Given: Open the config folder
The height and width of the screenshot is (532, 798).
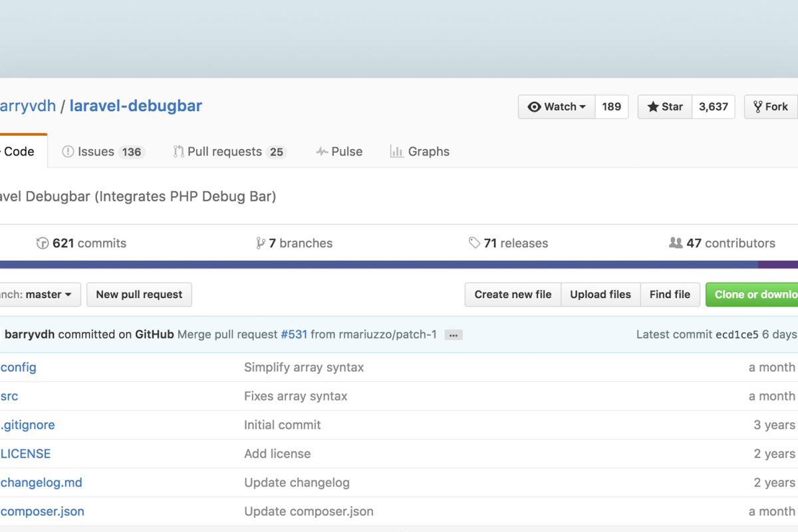Looking at the screenshot, I should (19, 367).
